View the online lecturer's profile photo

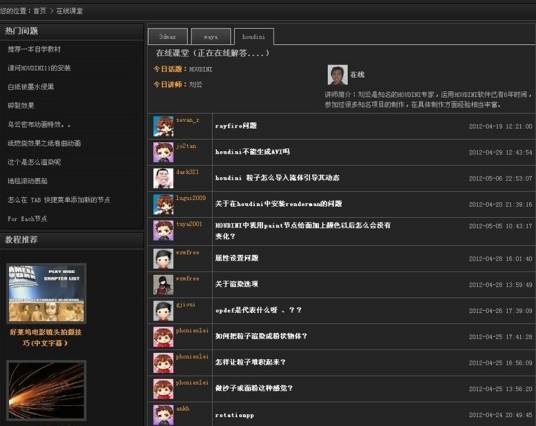coord(338,75)
